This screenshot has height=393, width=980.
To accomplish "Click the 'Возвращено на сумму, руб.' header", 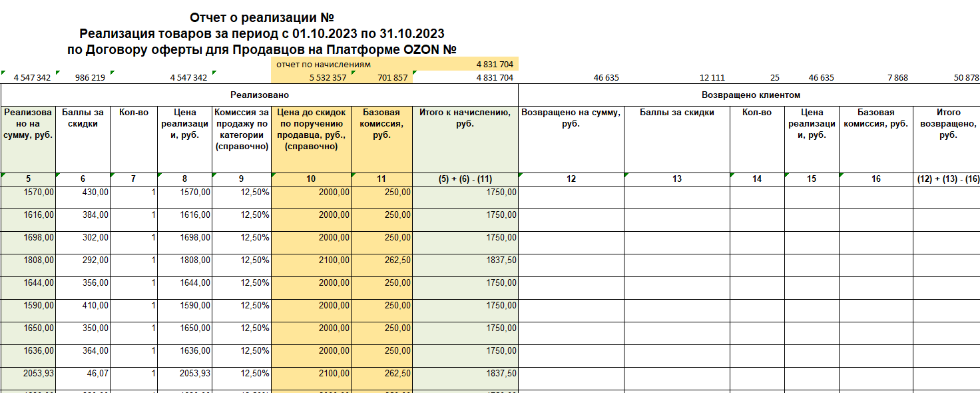I will (x=571, y=118).
